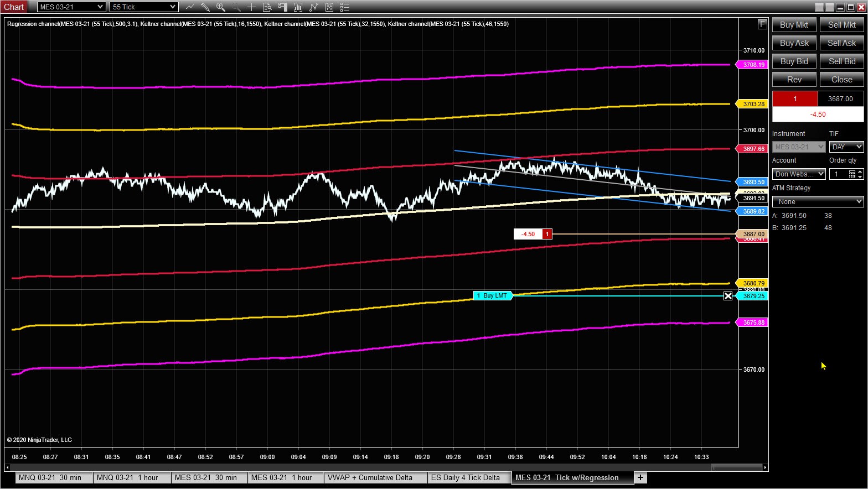Cancel the Buy LMT order with the X
Screen dimensions: 868x489
coord(728,296)
